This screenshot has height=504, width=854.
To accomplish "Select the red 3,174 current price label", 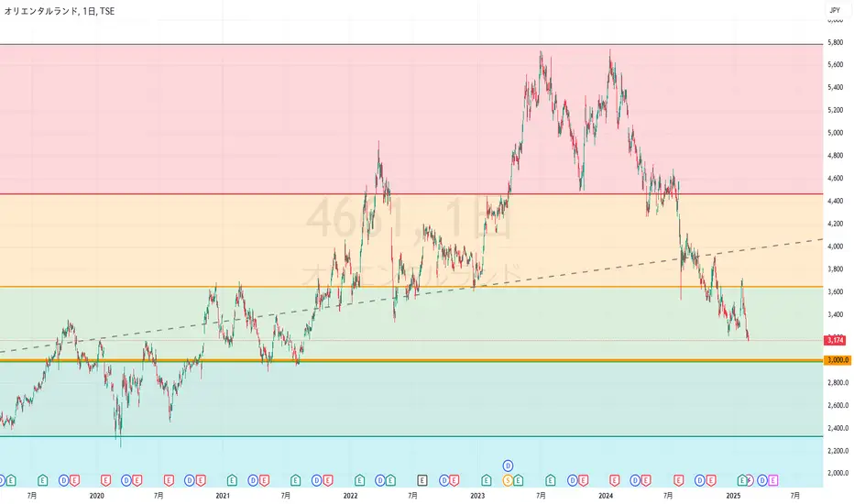I will click(x=835, y=341).
